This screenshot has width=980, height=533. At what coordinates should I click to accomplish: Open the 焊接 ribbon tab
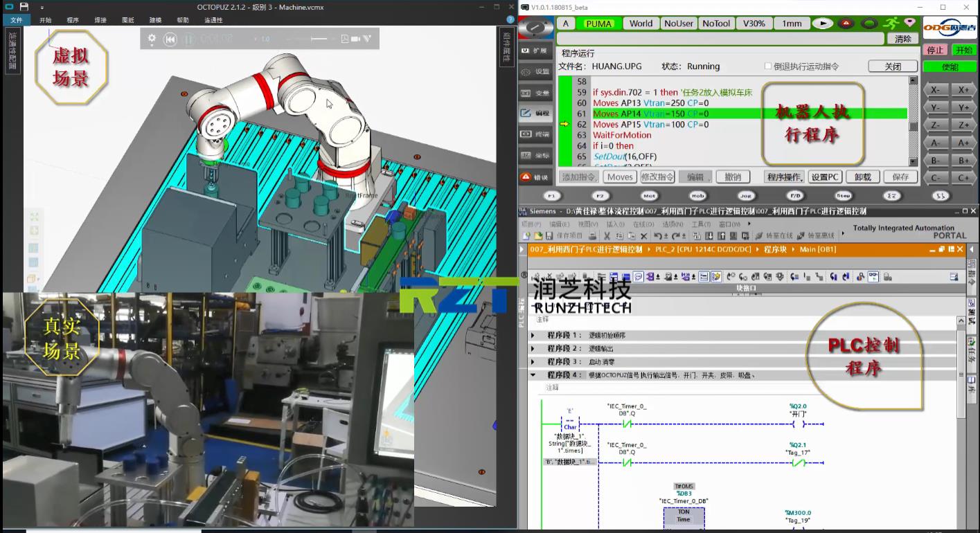(100, 20)
